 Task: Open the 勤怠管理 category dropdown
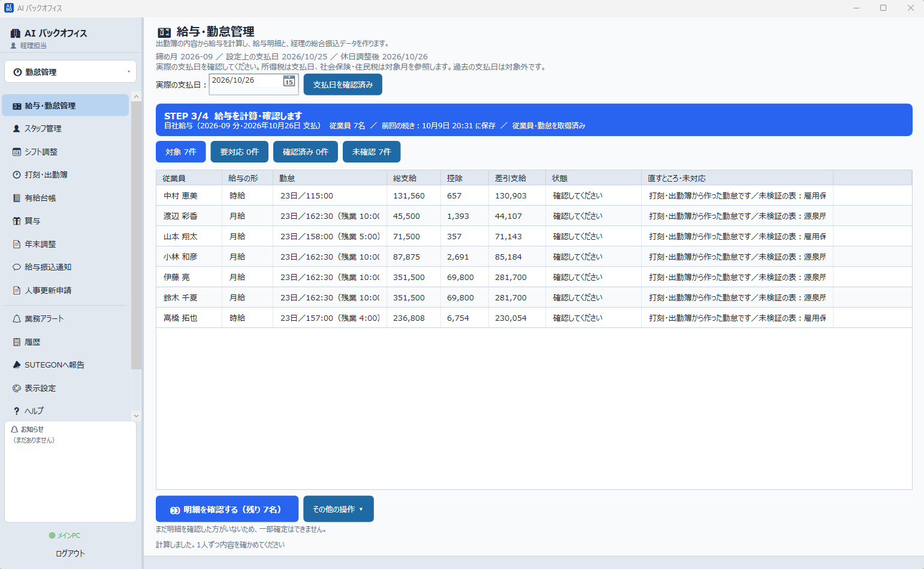pos(71,72)
